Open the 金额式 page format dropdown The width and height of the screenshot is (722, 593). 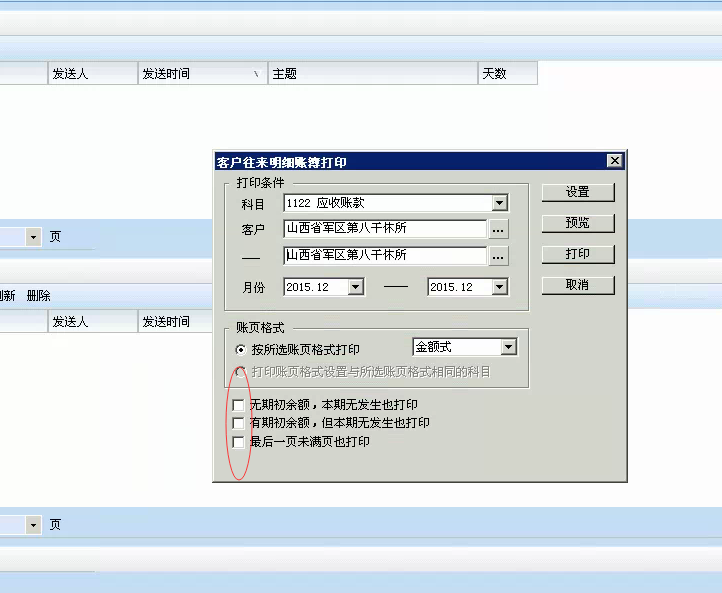click(508, 347)
